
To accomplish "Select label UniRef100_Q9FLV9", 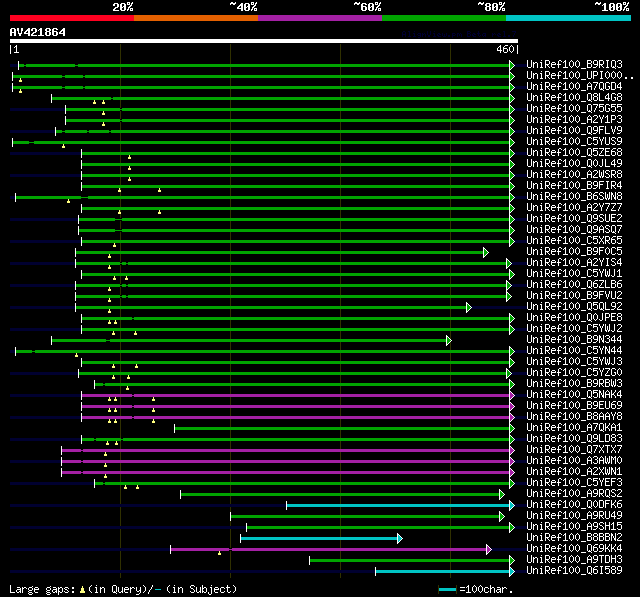I will (574, 130).
